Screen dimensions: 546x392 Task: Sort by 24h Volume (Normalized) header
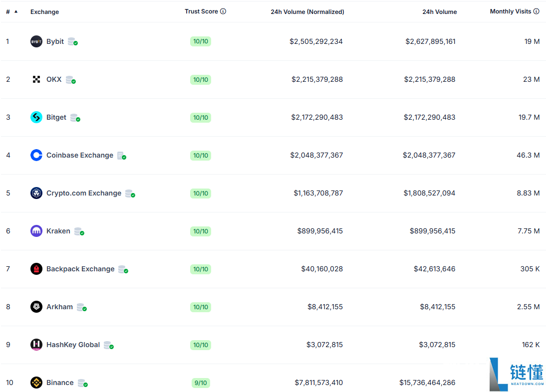point(307,12)
